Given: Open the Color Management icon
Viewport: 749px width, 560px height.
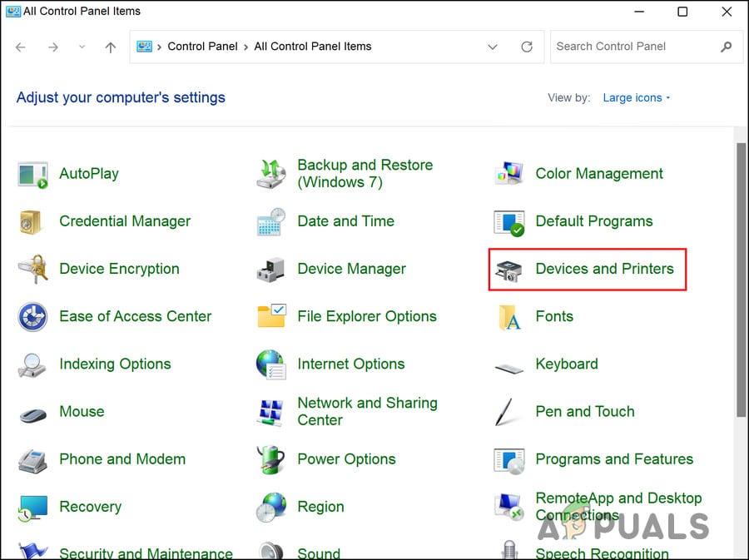Looking at the screenshot, I should point(508,175).
